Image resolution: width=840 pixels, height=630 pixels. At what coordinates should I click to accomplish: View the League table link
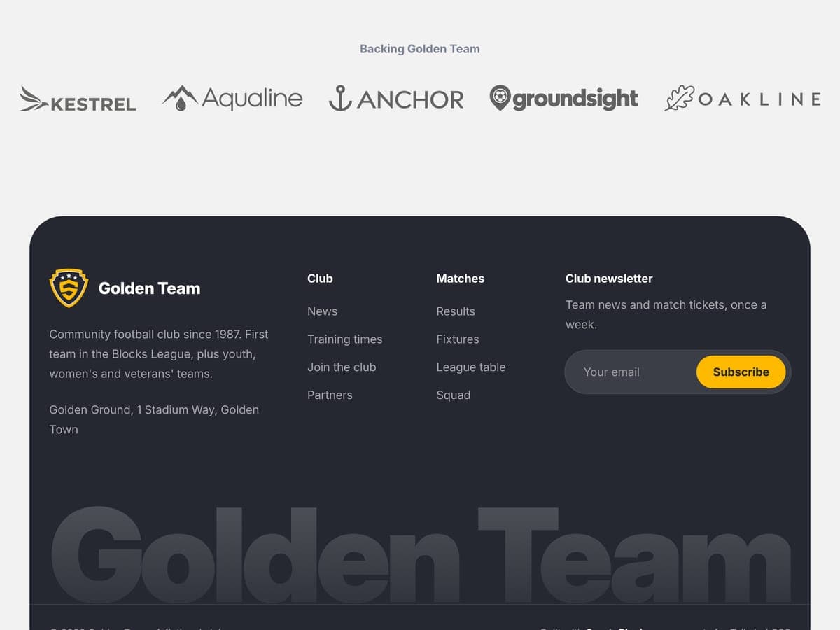pos(470,367)
